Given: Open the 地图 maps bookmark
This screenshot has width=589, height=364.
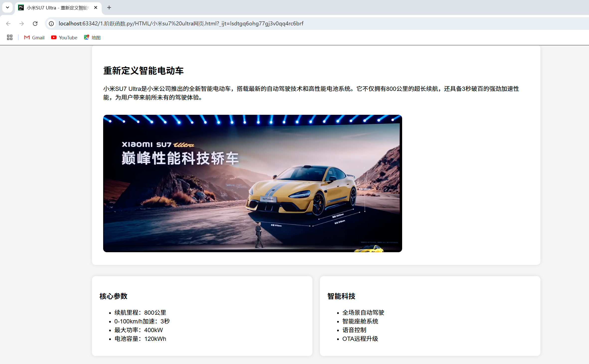Looking at the screenshot, I should [x=92, y=37].
